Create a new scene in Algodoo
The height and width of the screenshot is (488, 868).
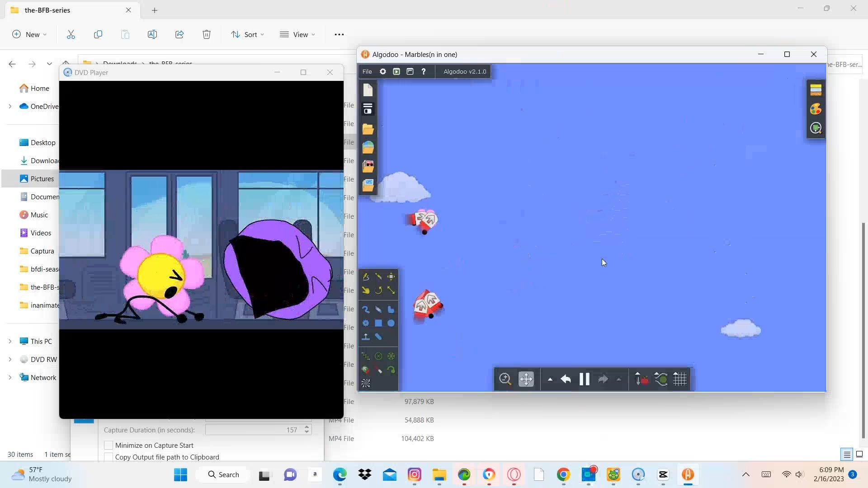click(368, 90)
